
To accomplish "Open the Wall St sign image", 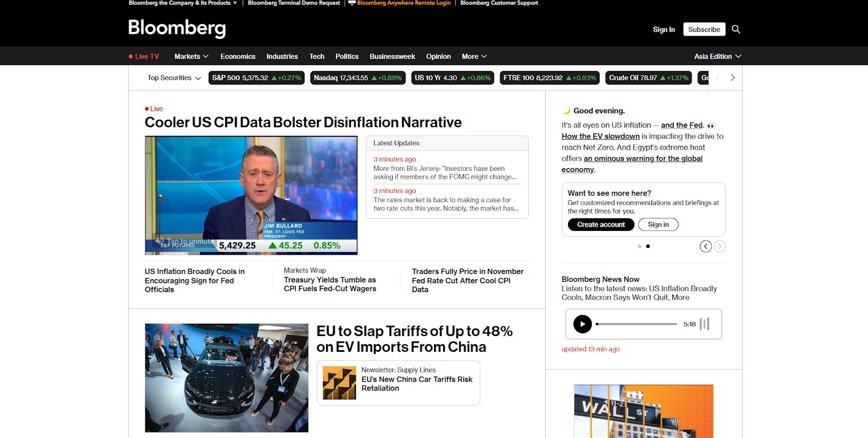I will (x=643, y=411).
